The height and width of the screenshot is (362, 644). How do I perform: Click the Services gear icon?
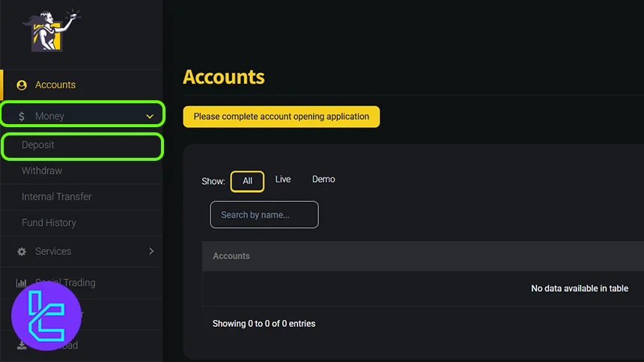(22, 251)
